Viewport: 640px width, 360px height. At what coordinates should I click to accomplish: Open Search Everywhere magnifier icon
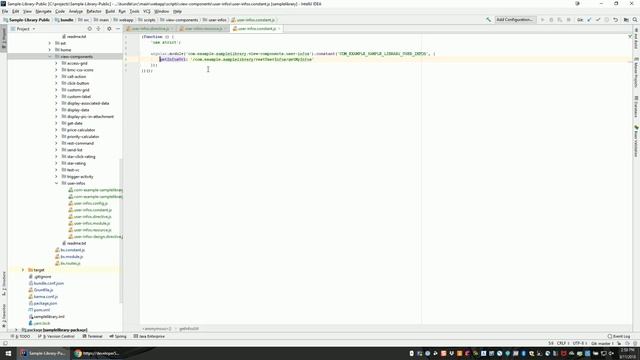tap(635, 20)
